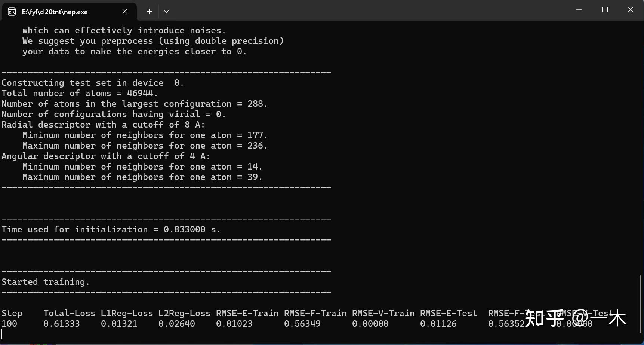Minimize the terminal window

point(579,10)
